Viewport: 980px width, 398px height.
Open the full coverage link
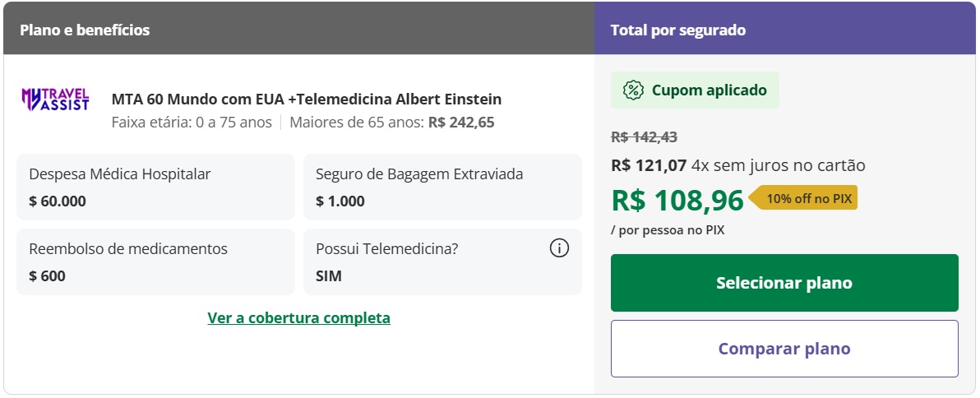tap(298, 317)
